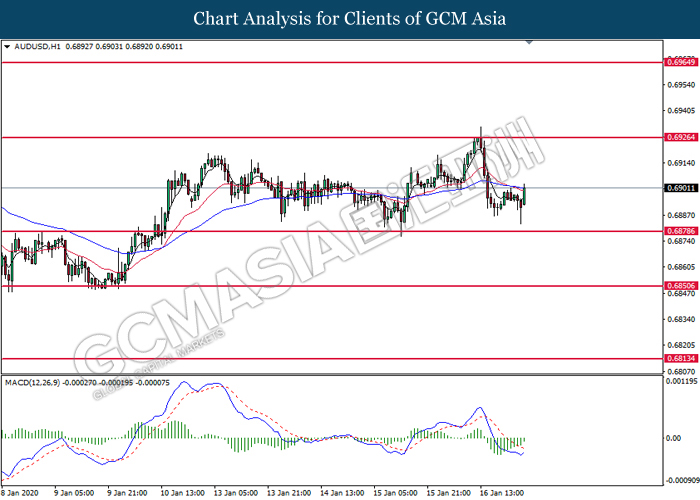Click the 8 Jan 2020 date label
The image size is (700, 500).
(x=22, y=492)
